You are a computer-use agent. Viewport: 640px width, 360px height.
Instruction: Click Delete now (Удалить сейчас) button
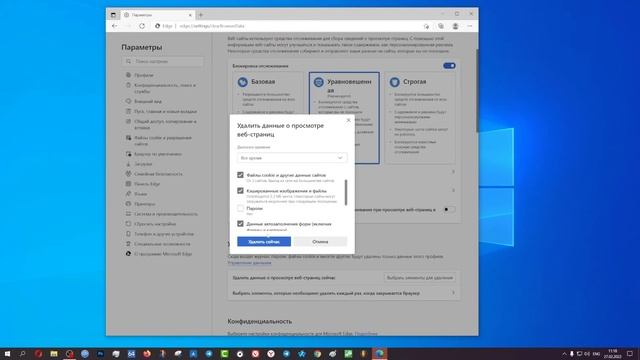[x=264, y=242]
